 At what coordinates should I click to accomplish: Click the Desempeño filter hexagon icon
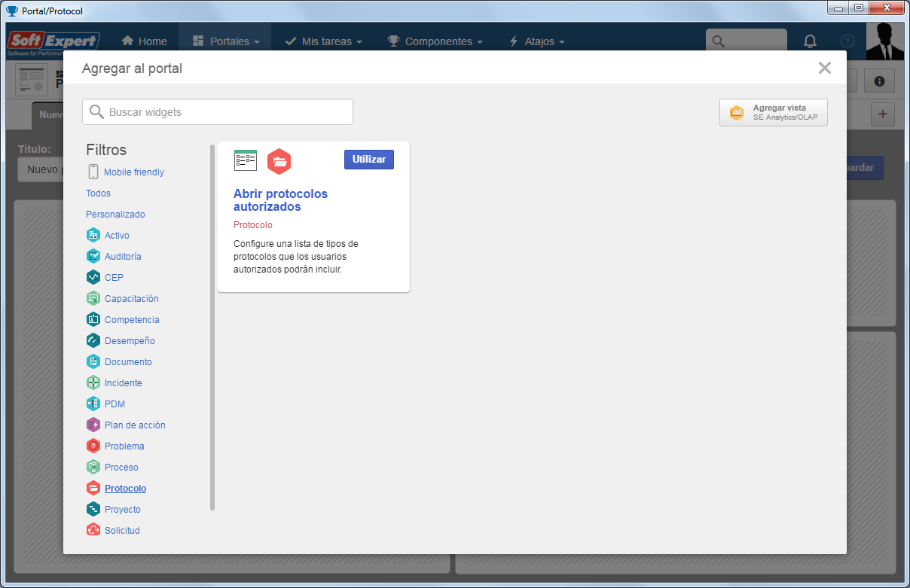[x=93, y=340]
